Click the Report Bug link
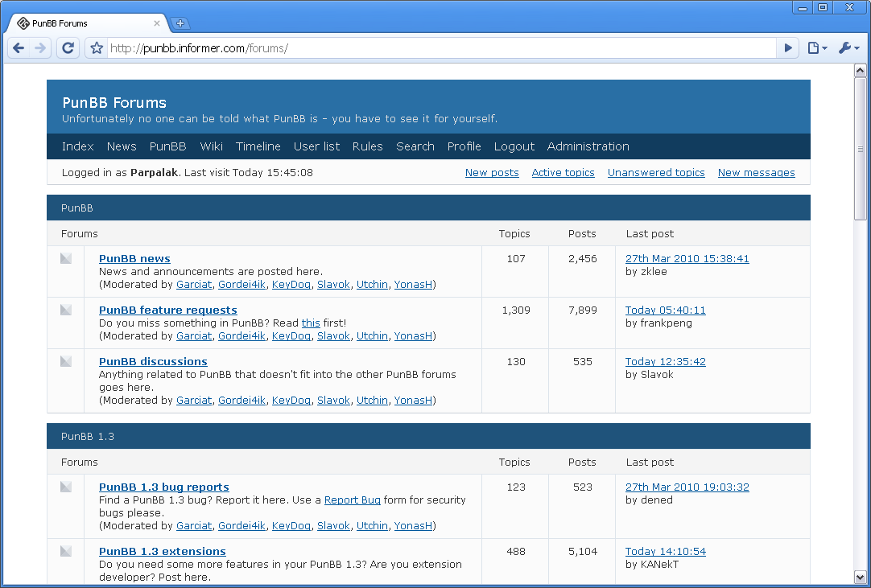 click(x=352, y=500)
